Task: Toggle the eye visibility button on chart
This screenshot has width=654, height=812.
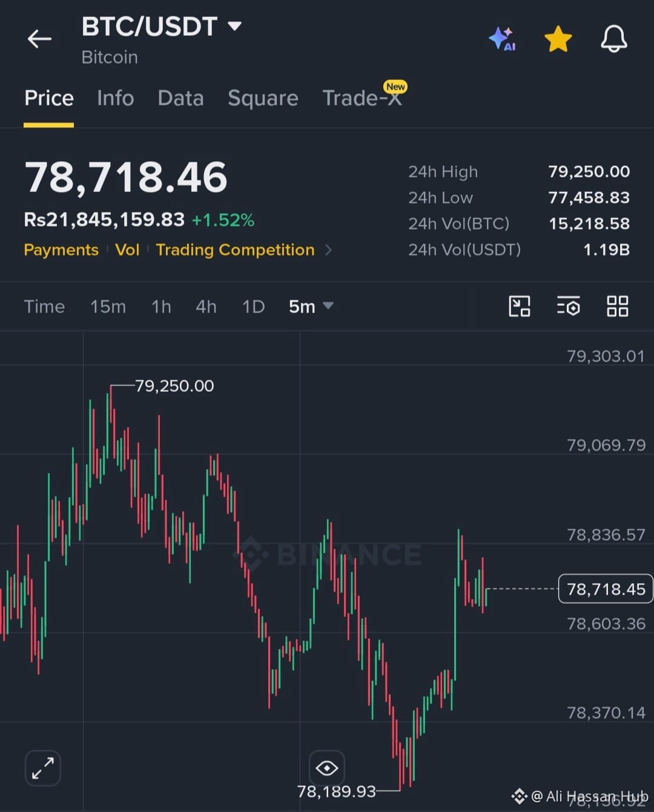Action: click(327, 768)
